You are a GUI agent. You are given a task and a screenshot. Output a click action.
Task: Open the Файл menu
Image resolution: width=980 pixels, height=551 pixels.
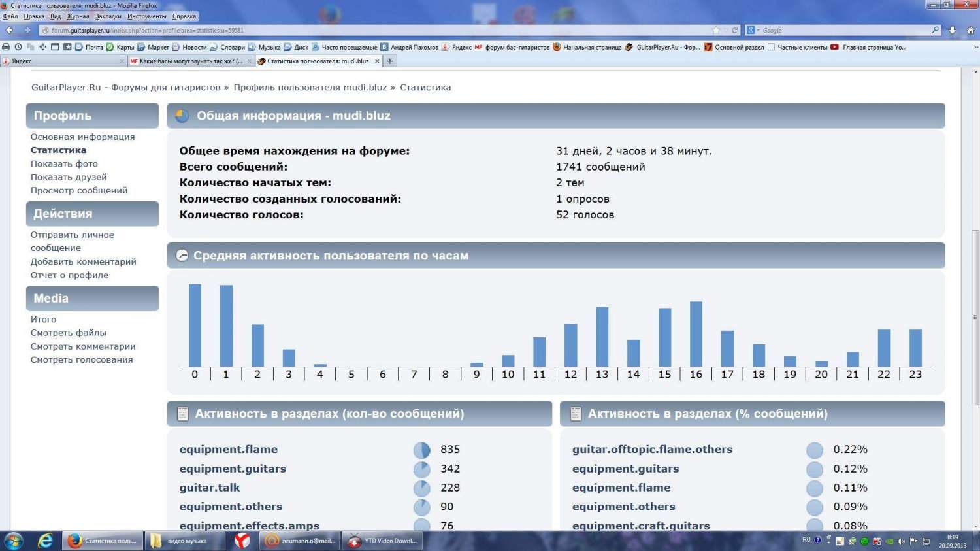tap(10, 16)
